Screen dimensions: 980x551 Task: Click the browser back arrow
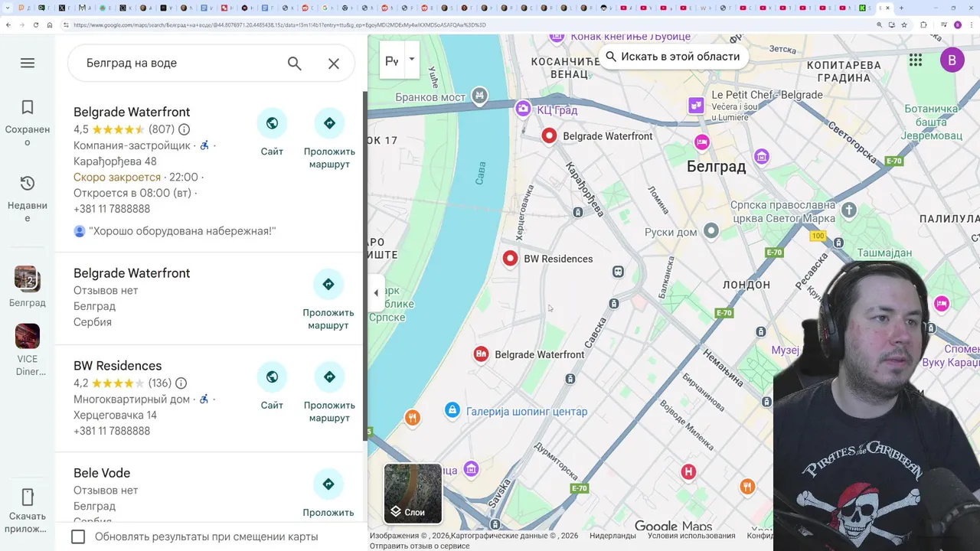pos(8,24)
